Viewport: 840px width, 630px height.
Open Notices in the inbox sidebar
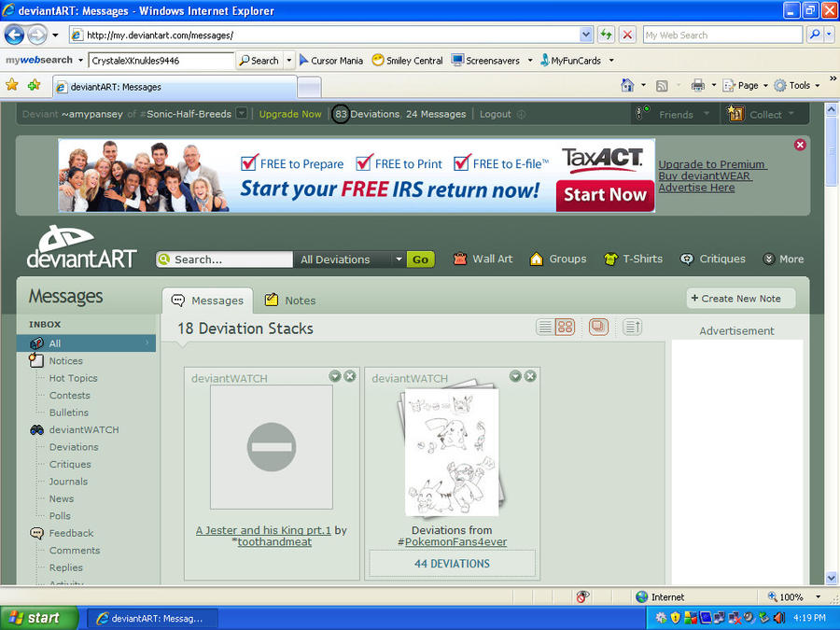pos(66,361)
